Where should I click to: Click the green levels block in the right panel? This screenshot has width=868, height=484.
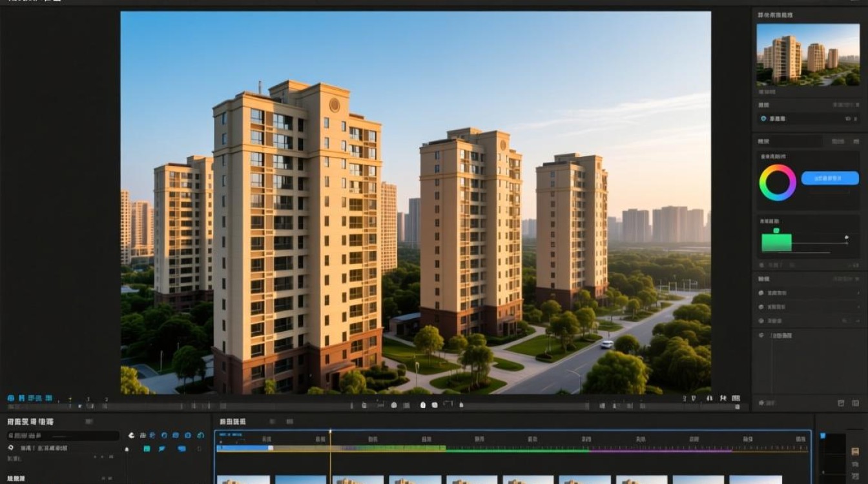click(x=776, y=243)
